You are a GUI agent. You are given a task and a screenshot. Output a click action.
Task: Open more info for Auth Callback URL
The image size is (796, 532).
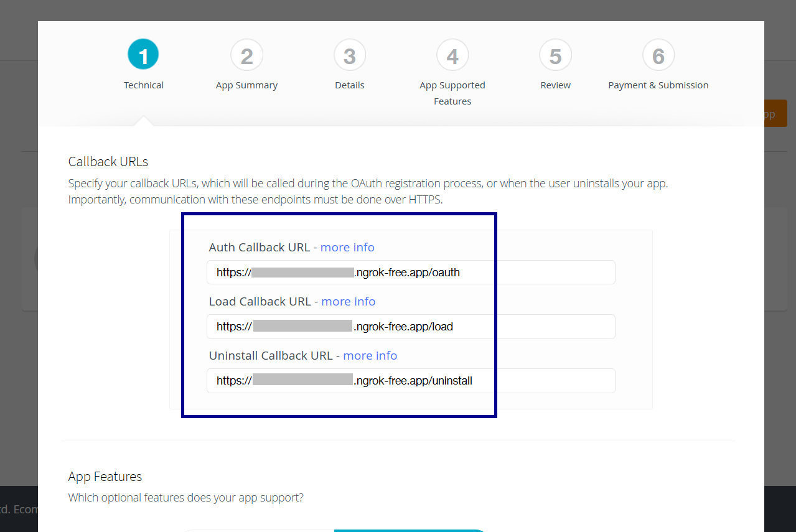[x=347, y=247]
